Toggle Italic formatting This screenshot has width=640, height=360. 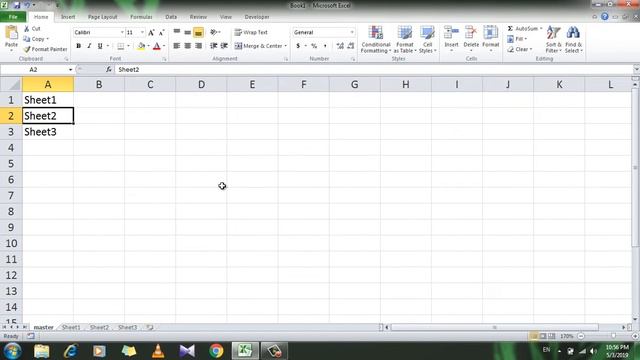click(89, 46)
